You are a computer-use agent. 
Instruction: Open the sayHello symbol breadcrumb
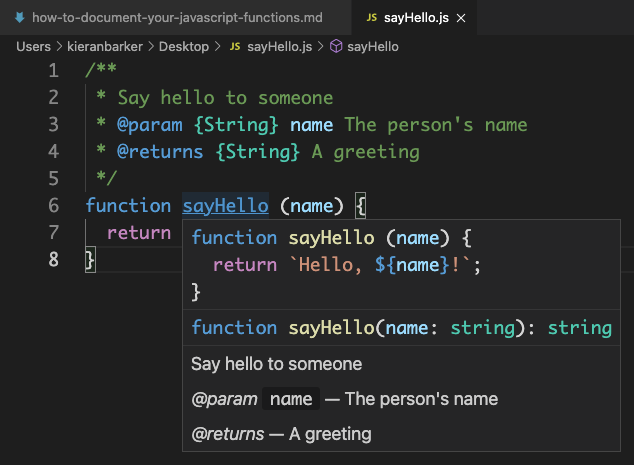click(x=373, y=46)
